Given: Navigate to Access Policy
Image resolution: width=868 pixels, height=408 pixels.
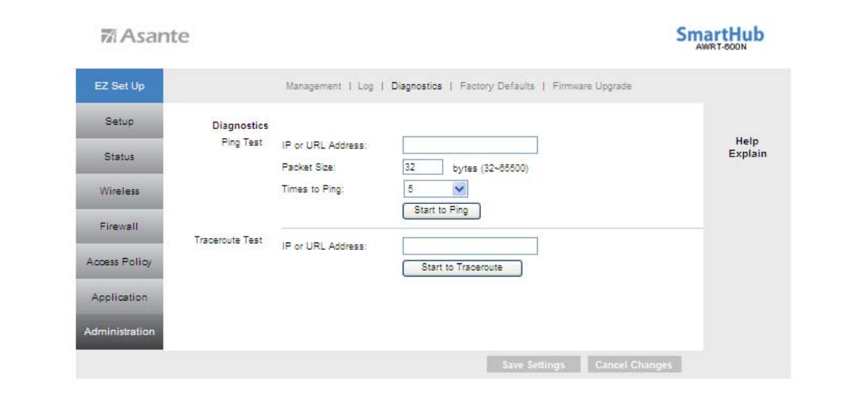Looking at the screenshot, I should [x=119, y=262].
